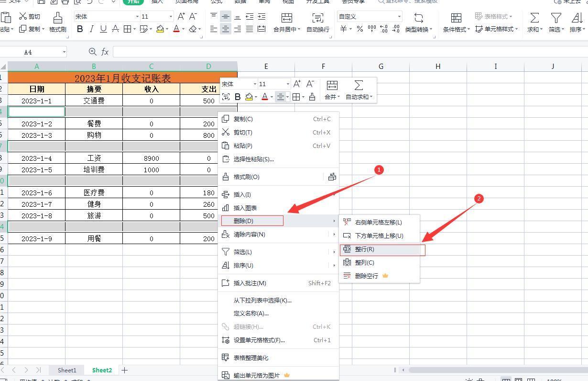Apply percent % number style
The width and height of the screenshot is (588, 381).
(x=359, y=29)
